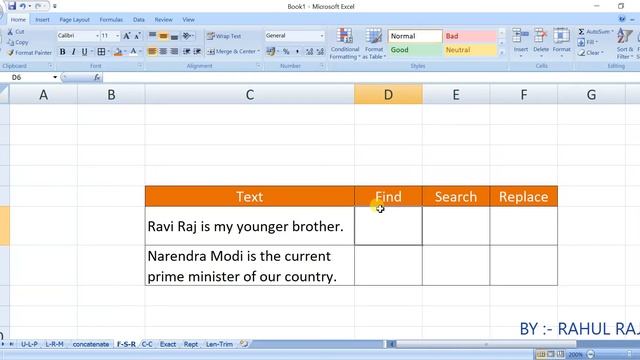Decrease font size with Shrink Font

click(138, 36)
